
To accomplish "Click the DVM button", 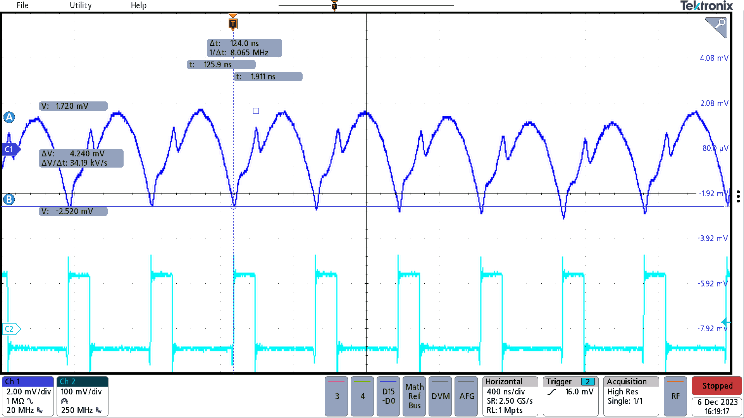I will tap(439, 396).
